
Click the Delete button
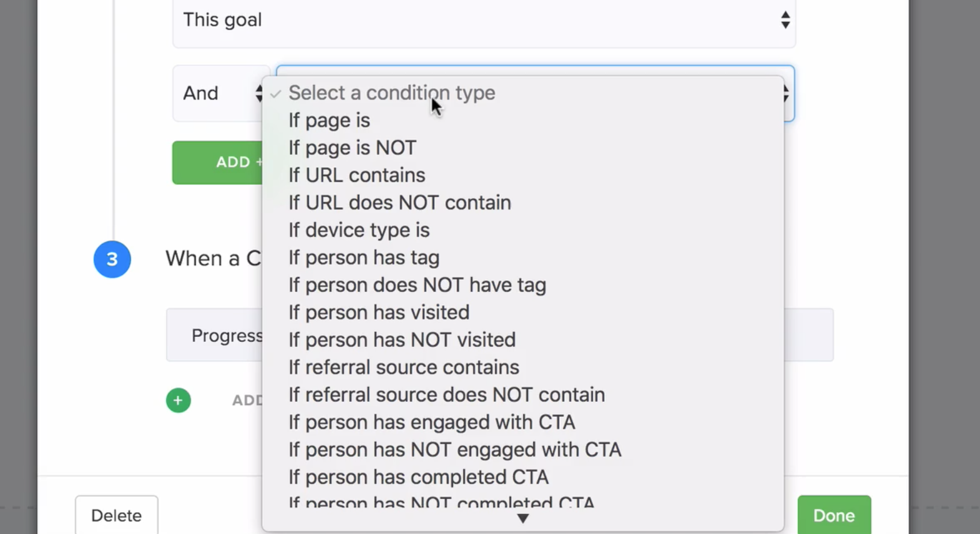116,515
